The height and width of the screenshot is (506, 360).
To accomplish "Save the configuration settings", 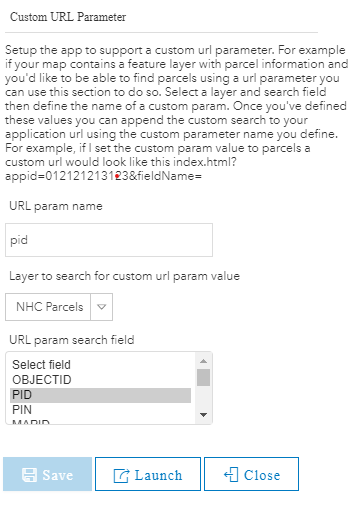I will pos(47,474).
